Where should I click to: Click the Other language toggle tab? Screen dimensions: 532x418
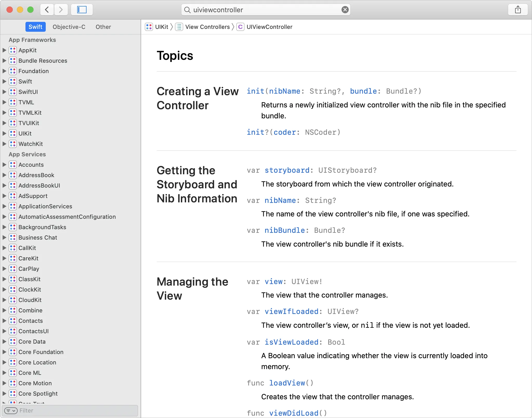click(102, 27)
